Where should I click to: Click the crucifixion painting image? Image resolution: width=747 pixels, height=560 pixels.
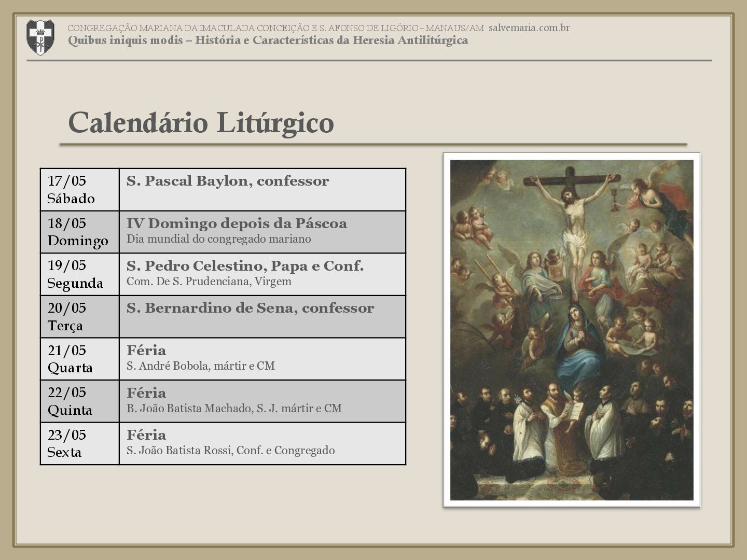(x=572, y=330)
